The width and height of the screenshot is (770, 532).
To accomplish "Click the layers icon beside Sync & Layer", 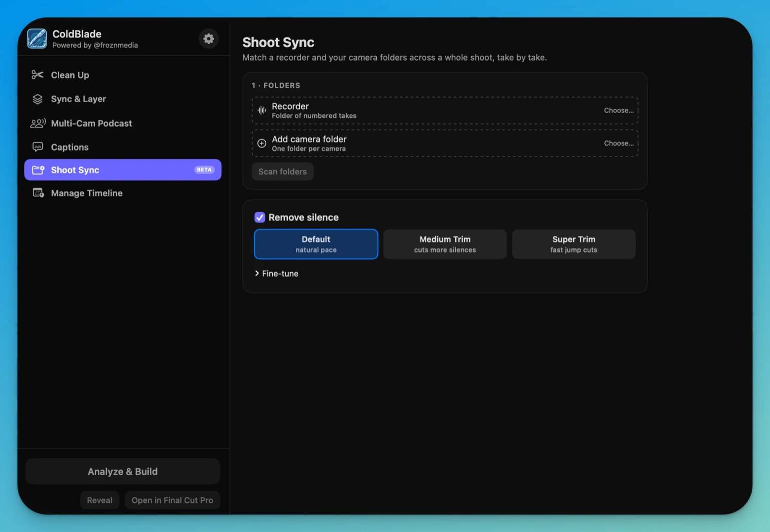I will [x=38, y=99].
